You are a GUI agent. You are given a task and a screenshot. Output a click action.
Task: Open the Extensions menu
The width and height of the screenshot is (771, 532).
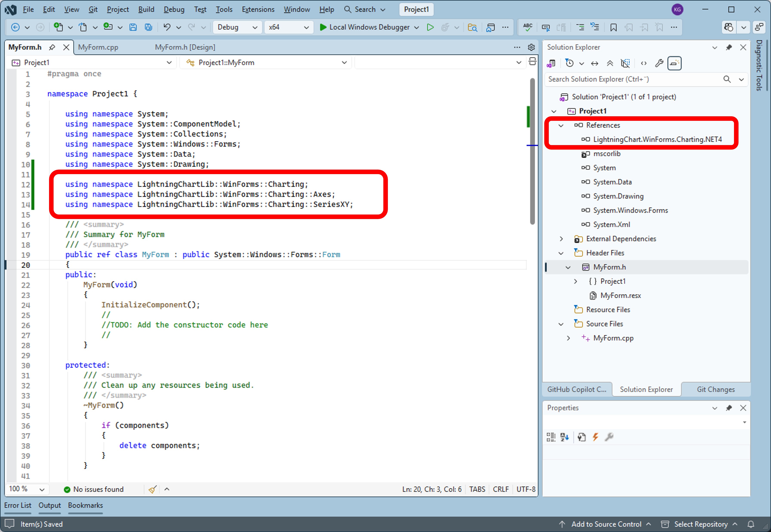258,9
